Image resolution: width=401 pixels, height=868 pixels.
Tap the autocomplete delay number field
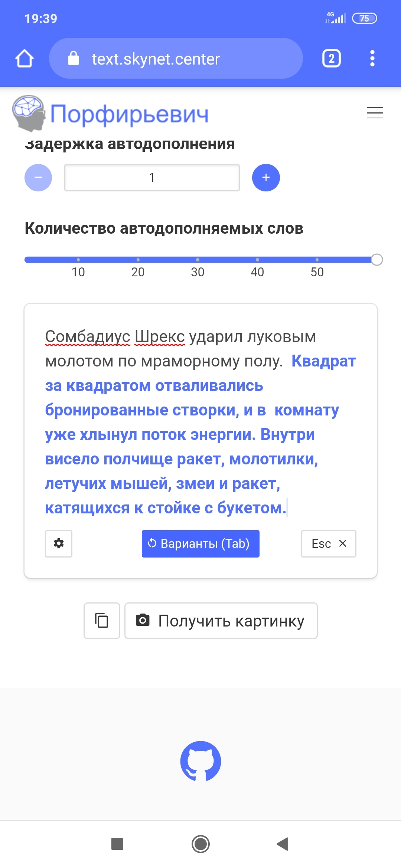152,178
